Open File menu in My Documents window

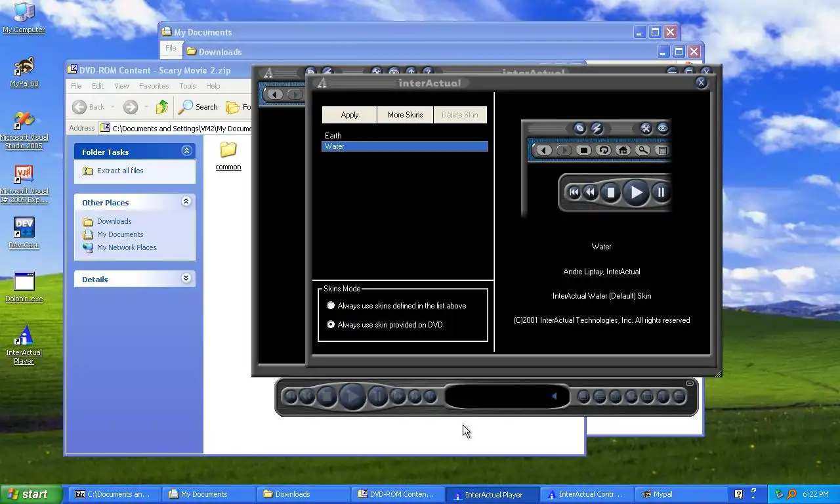(171, 48)
